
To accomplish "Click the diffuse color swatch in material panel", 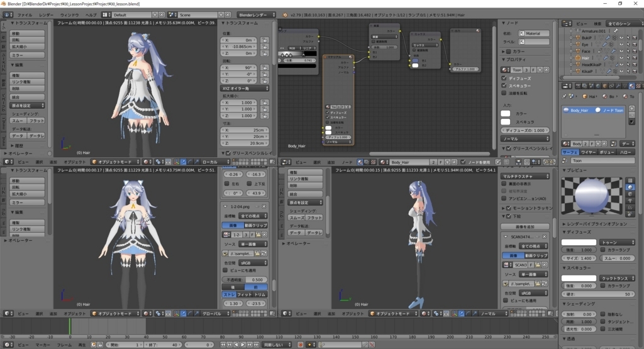I will click(579, 242).
